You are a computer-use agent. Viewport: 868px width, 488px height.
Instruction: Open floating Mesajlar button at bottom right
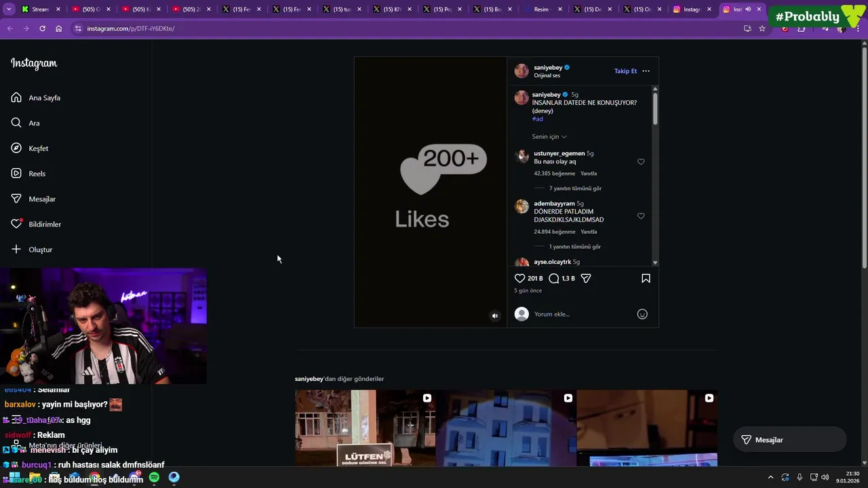pos(789,440)
